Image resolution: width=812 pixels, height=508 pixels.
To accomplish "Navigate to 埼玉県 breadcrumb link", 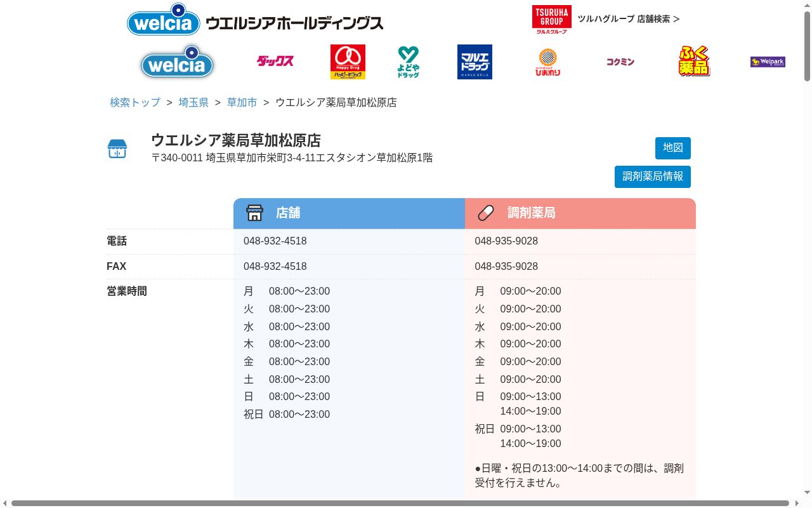I will pos(193,102).
